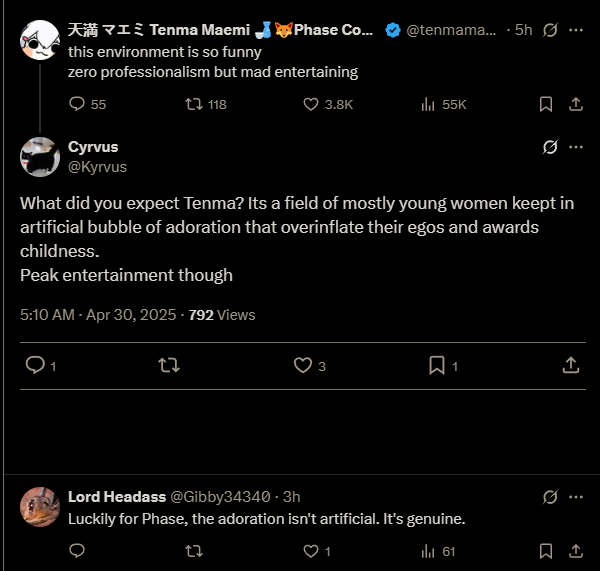Image resolution: width=600 pixels, height=571 pixels.
Task: Share the Cyrvus post
Action: (571, 365)
